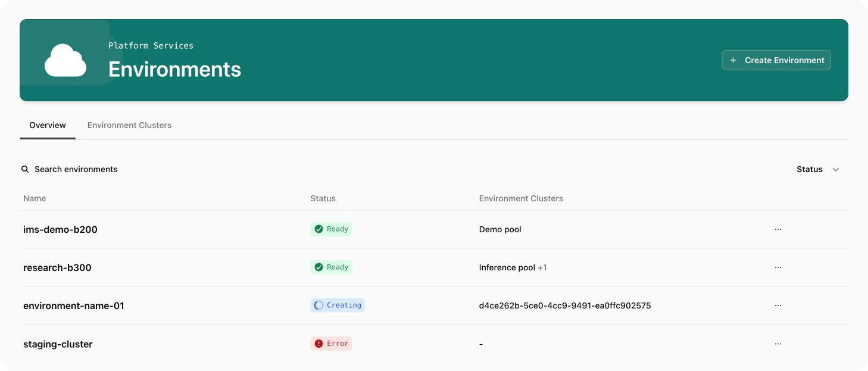Viewport: 868px width, 371px height.
Task: Open the staging-cluster environment
Action: (58, 344)
